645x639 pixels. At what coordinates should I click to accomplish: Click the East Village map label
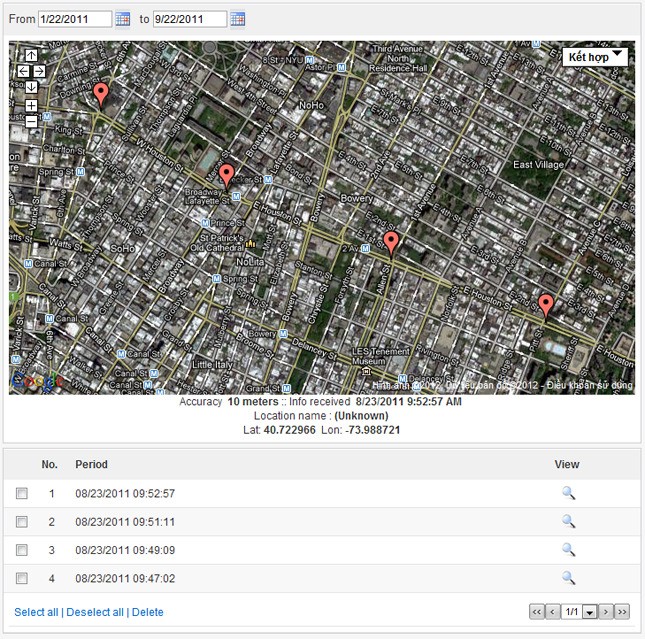click(538, 165)
